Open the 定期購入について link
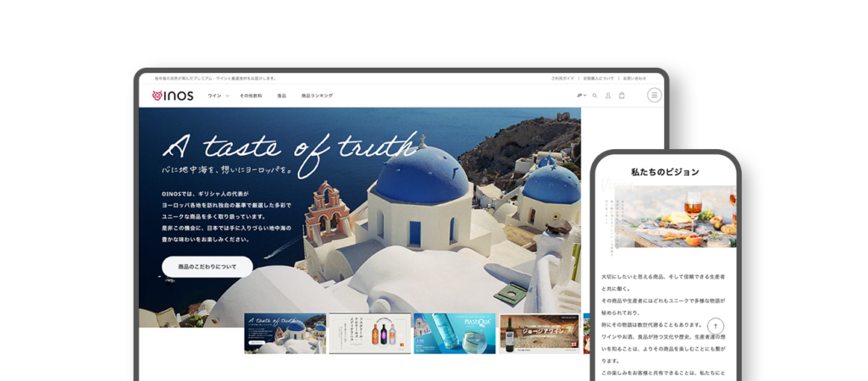Screen dimensions: 868x381 (x=598, y=78)
